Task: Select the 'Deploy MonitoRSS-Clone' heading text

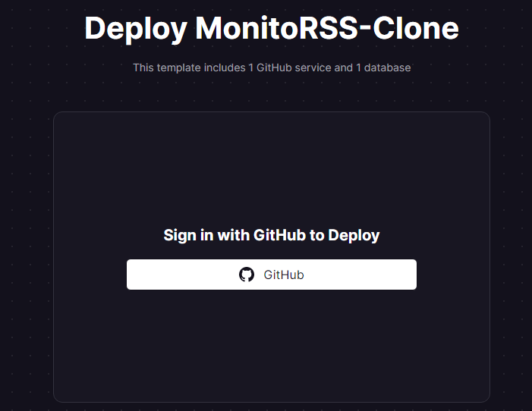Action: tap(272, 29)
